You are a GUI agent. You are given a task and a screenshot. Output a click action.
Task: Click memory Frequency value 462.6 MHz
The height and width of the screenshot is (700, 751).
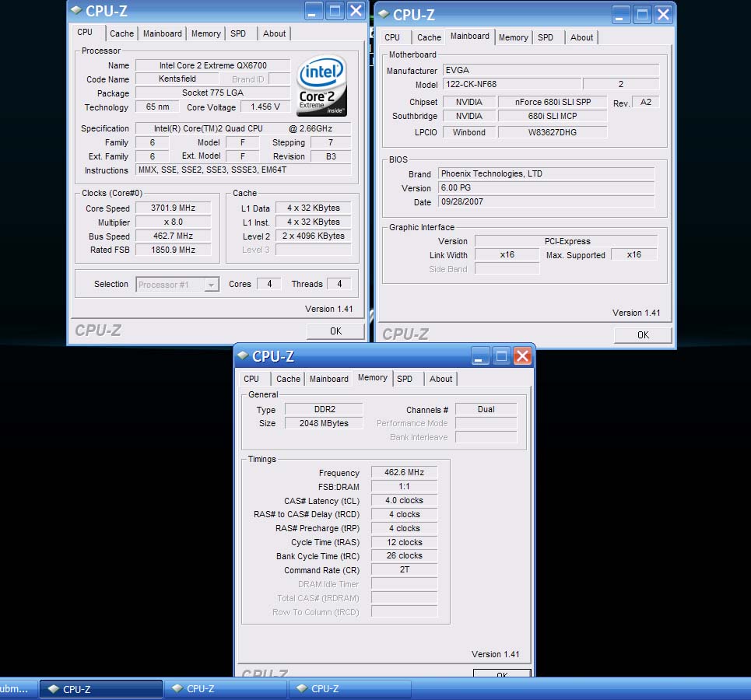click(404, 472)
